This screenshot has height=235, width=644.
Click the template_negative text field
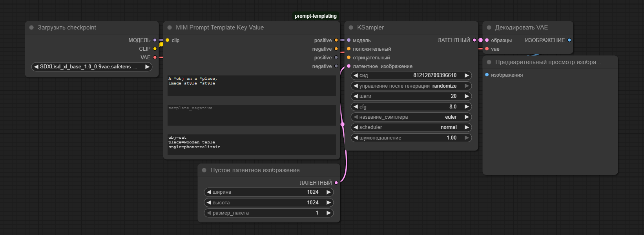(252, 115)
